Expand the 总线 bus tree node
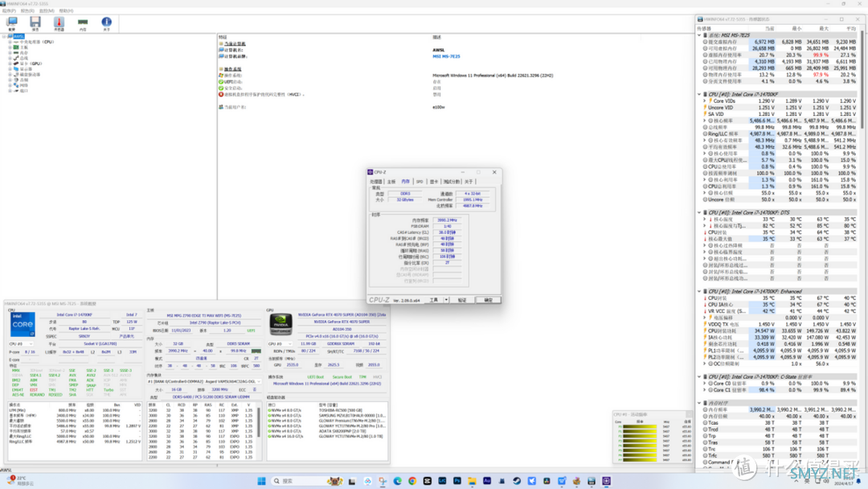868x489 pixels. pyautogui.click(x=10, y=58)
